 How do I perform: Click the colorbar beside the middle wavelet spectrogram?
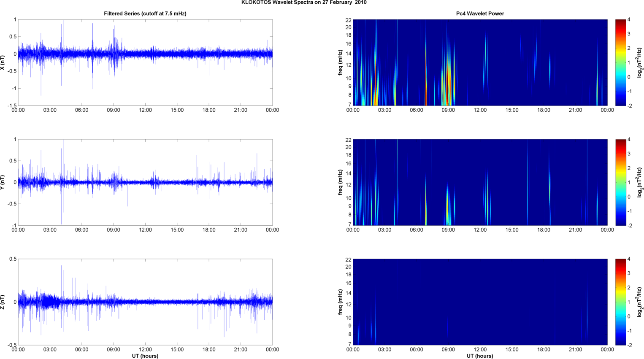click(620, 182)
